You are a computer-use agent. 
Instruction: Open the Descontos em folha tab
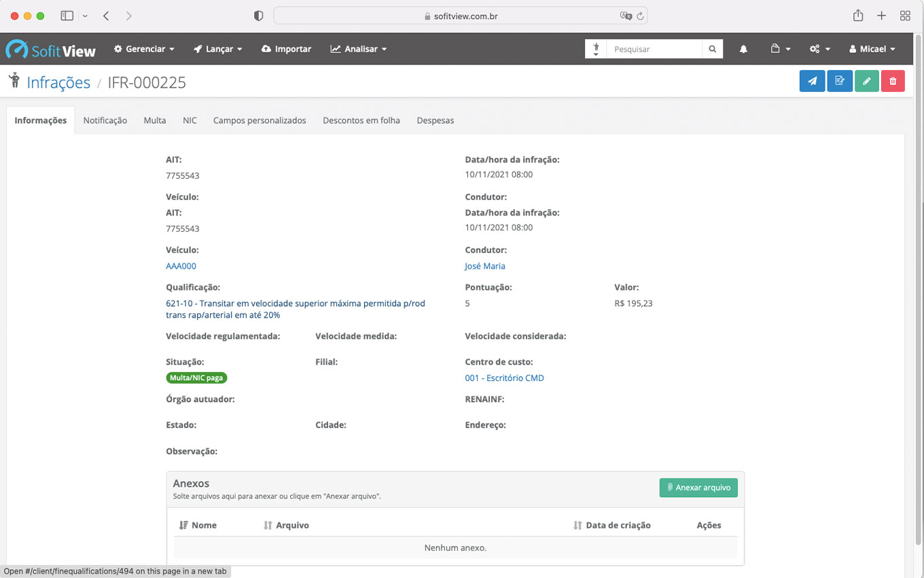tap(361, 120)
